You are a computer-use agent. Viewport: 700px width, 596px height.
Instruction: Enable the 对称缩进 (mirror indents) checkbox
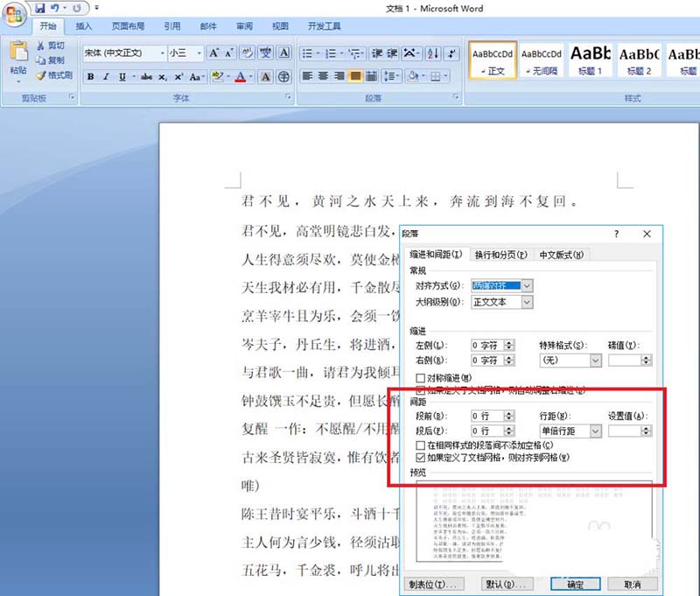pos(421,377)
